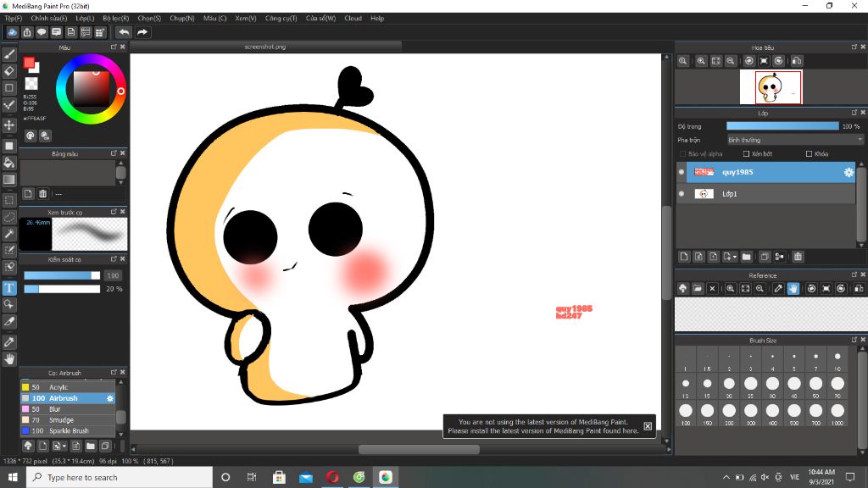Click the Type here to search box
The image size is (868, 488).
click(x=119, y=477)
